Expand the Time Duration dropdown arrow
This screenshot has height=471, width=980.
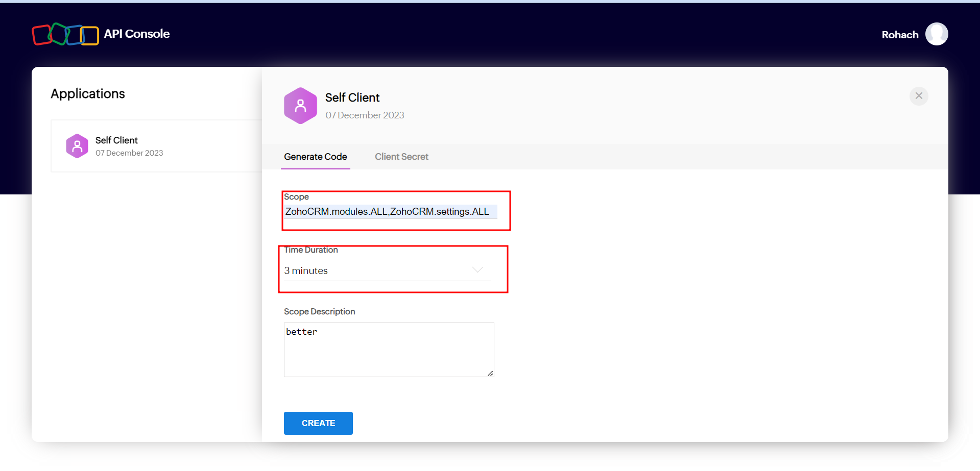point(477,270)
